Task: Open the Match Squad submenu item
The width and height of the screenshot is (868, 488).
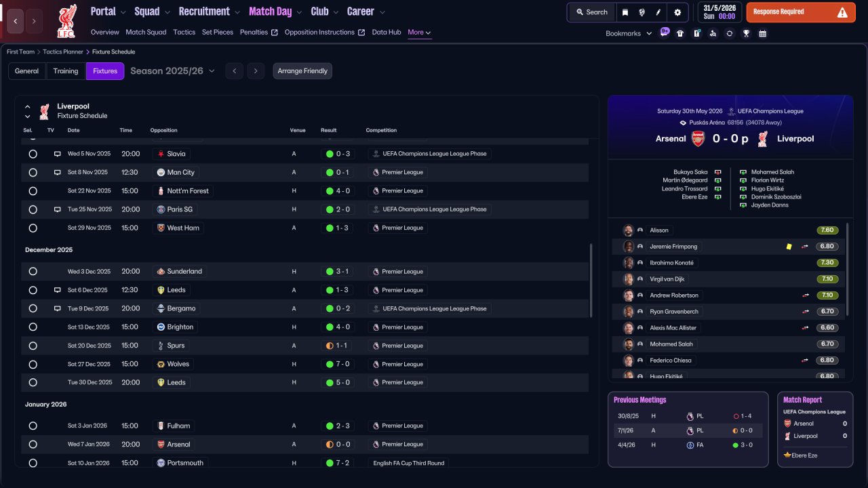Action: coord(146,33)
